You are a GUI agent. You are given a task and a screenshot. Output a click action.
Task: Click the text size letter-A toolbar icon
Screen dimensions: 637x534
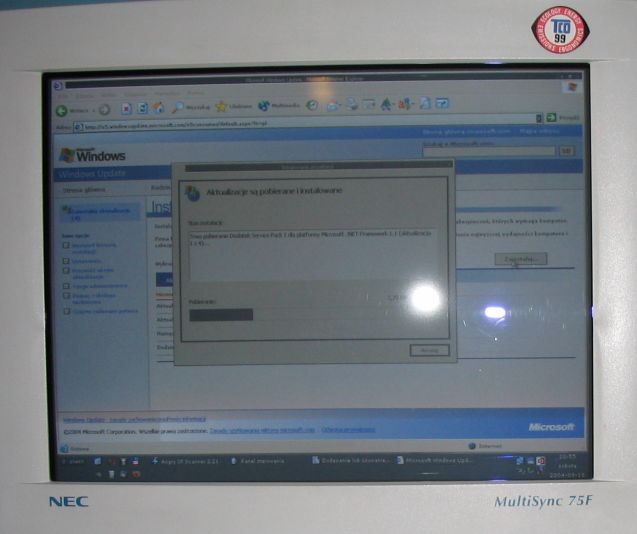pyautogui.click(x=386, y=104)
